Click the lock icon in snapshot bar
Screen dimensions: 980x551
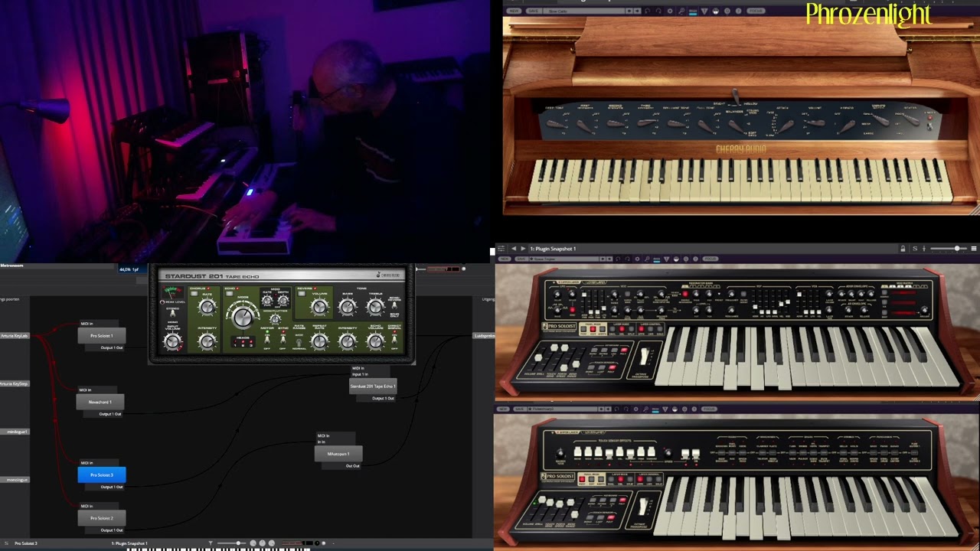(903, 249)
